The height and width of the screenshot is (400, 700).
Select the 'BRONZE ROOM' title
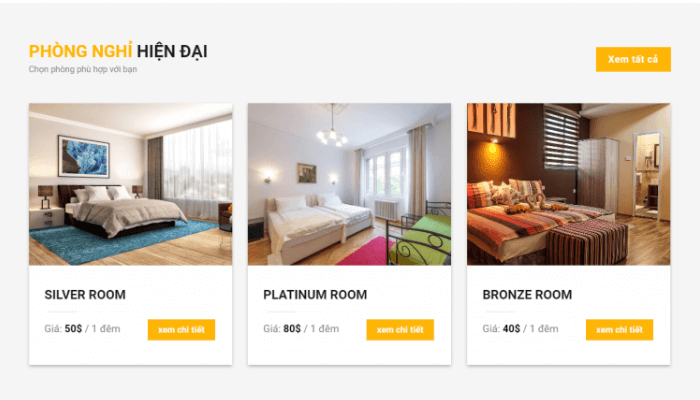[x=527, y=295]
